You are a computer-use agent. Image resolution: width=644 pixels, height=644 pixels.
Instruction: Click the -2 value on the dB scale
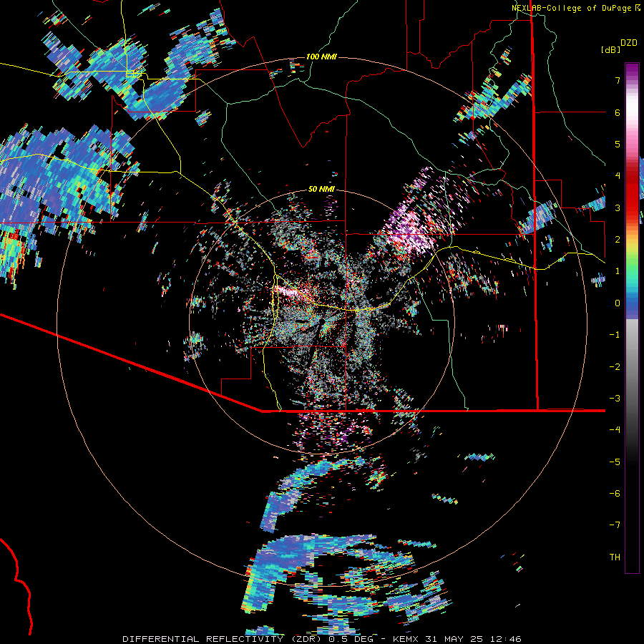point(615,367)
